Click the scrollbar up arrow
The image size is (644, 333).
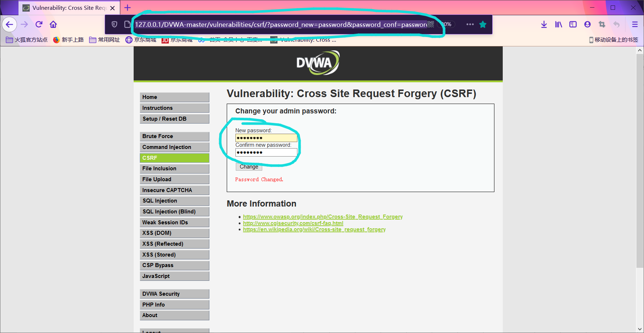click(x=640, y=50)
